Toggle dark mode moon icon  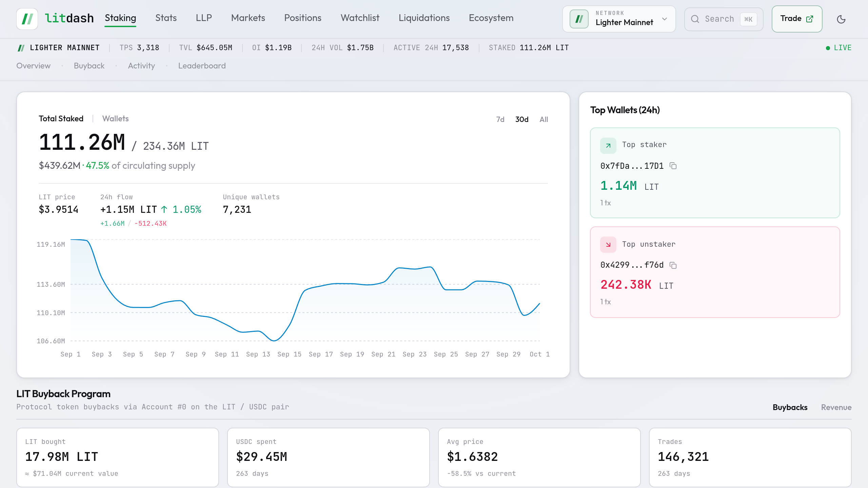[841, 19]
